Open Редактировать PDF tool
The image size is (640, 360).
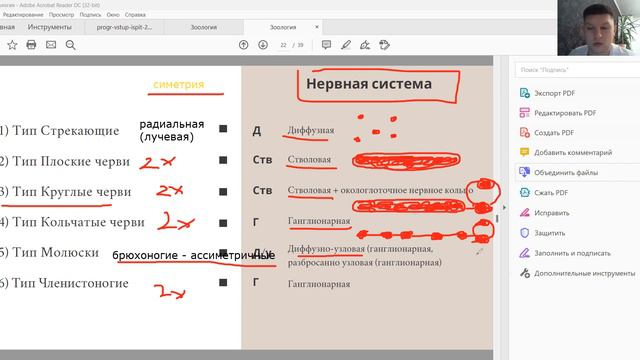coord(565,113)
